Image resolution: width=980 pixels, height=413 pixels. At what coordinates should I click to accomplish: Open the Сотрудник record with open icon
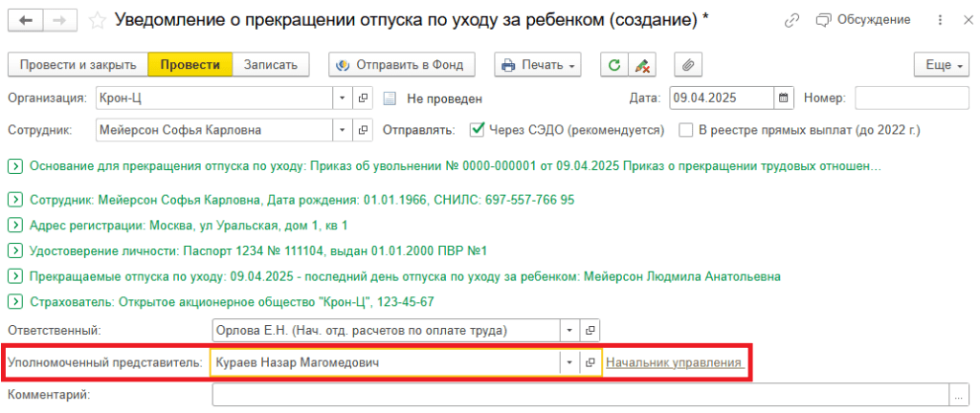coord(364,129)
